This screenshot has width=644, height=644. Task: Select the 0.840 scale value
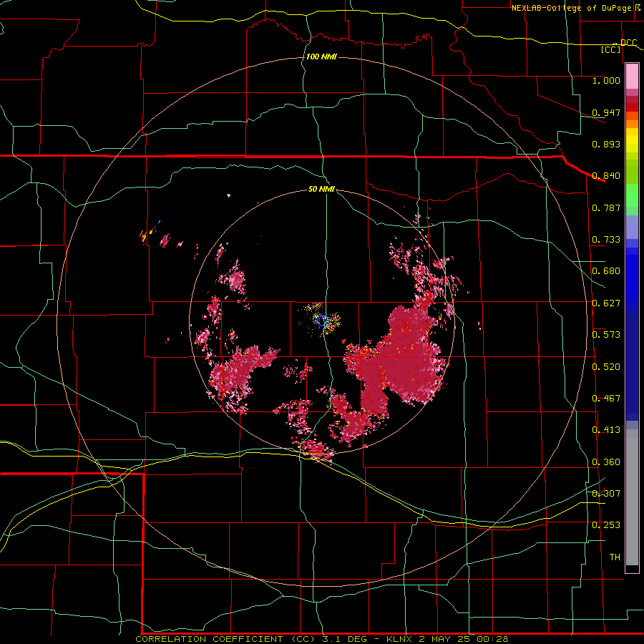(606, 176)
